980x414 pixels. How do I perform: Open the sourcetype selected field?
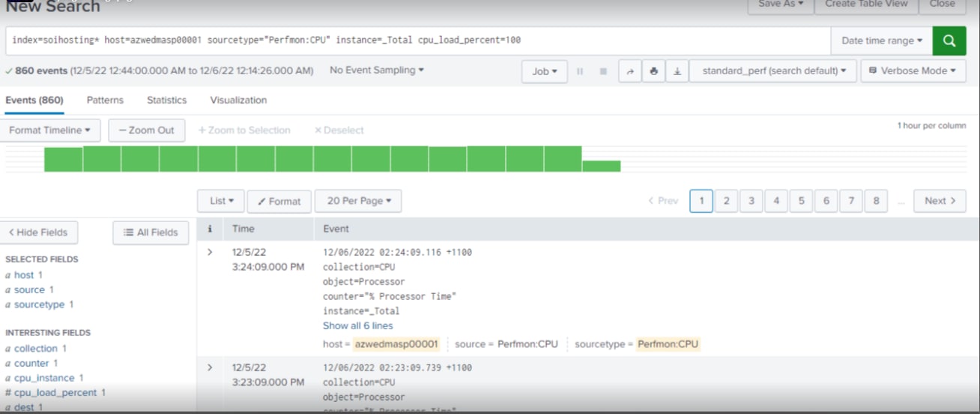tap(40, 304)
